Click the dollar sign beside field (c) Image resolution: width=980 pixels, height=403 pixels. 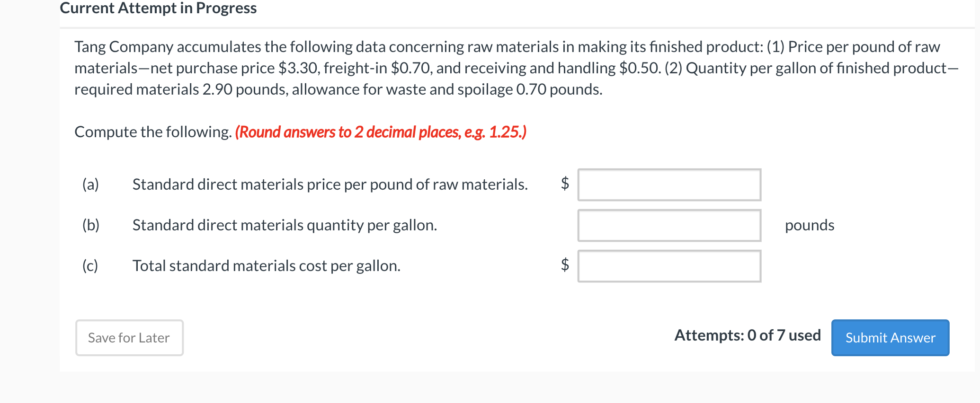pos(565,264)
